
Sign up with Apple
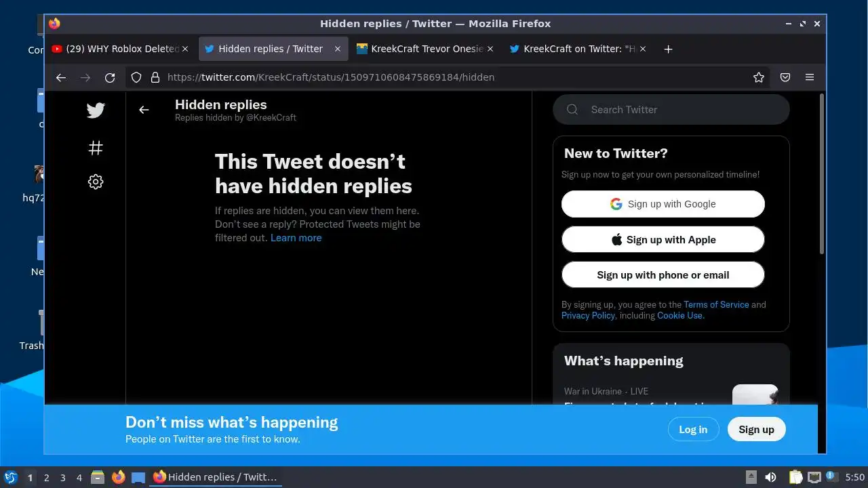pyautogui.click(x=663, y=240)
